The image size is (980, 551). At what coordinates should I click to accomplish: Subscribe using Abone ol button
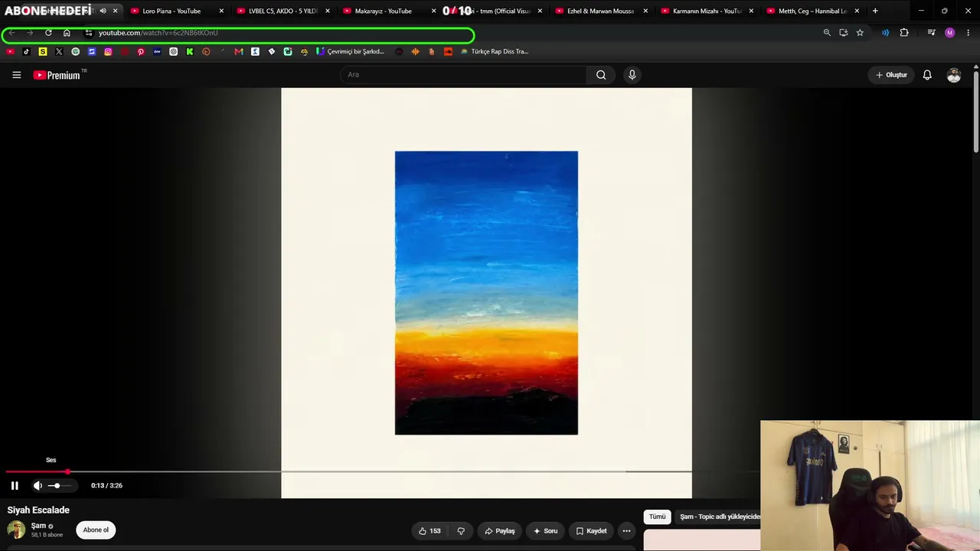(x=96, y=530)
